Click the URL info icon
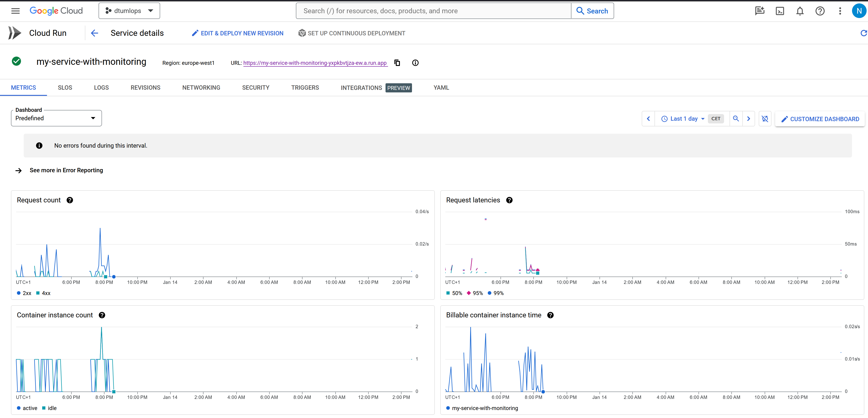Viewport: 868px width, 418px height. [x=415, y=63]
